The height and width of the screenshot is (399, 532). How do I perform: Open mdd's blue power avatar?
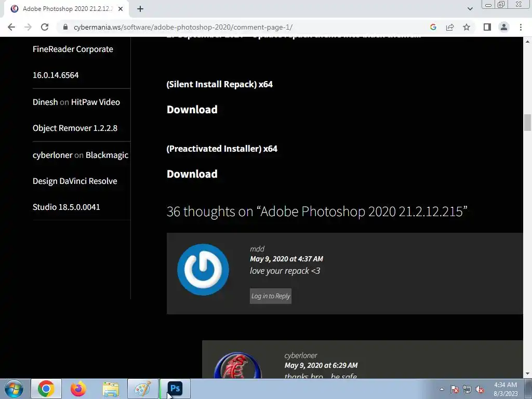[203, 270]
